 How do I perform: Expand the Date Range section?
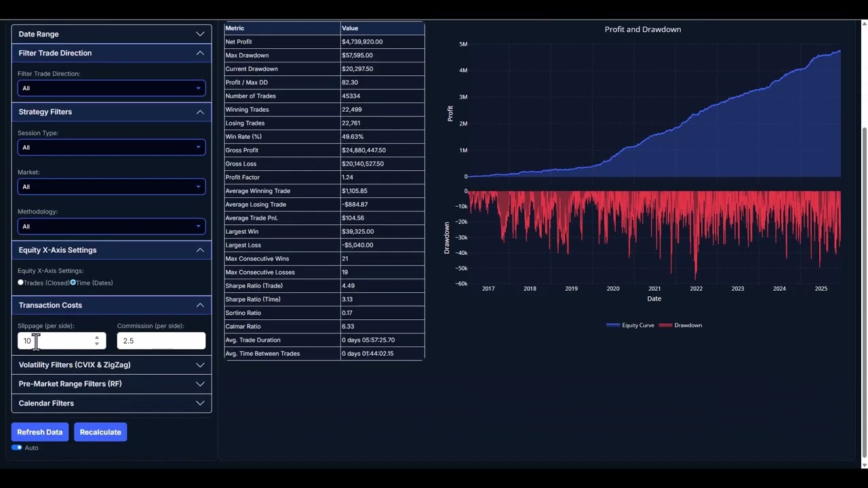(x=111, y=34)
